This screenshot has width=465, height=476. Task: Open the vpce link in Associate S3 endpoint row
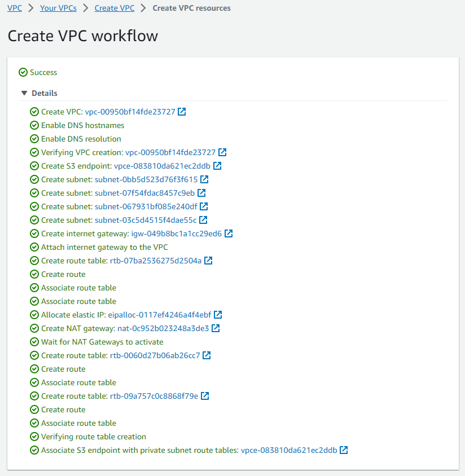coord(288,450)
